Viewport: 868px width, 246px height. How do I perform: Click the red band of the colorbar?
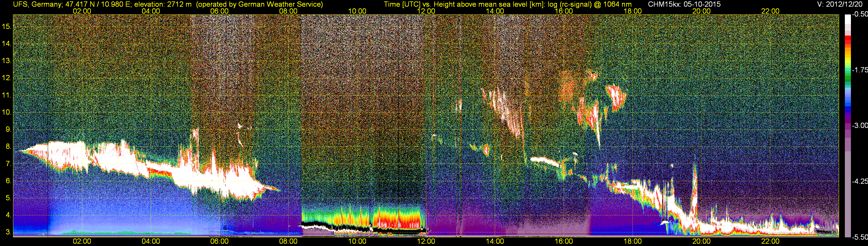(x=848, y=40)
